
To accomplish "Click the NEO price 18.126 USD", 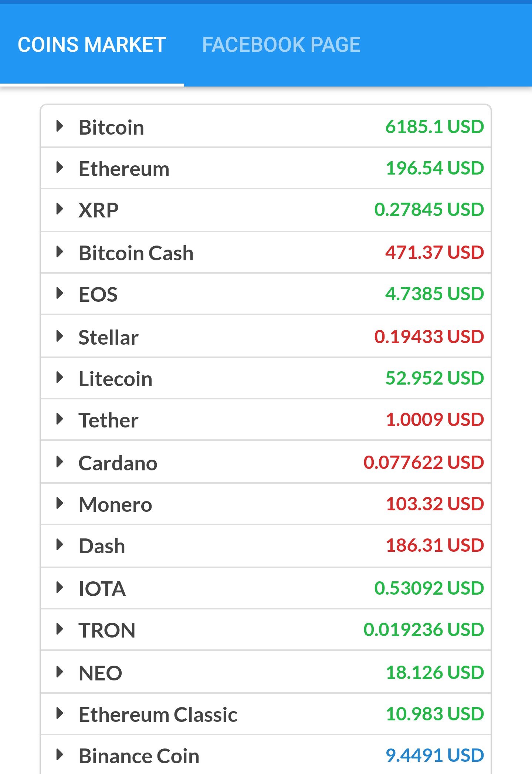I will [x=434, y=672].
